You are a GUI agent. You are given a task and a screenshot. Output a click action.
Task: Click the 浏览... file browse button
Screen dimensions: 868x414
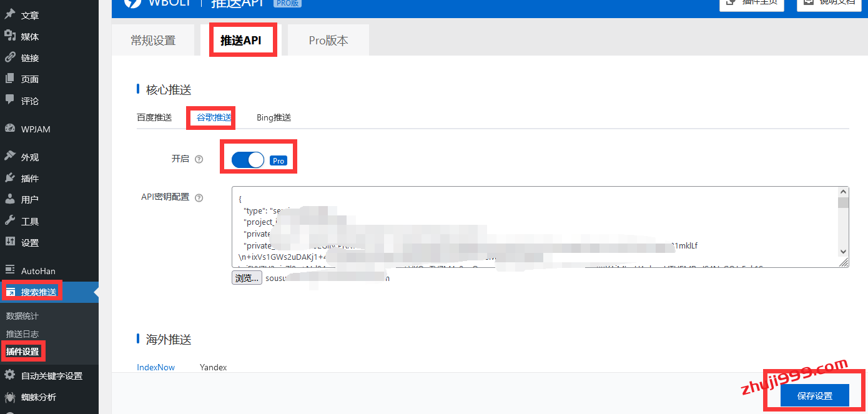tap(247, 278)
